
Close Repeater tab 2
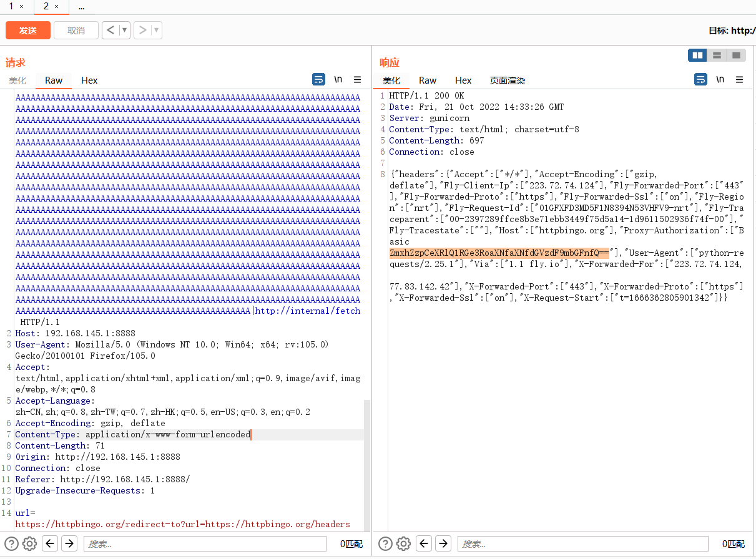click(56, 6)
